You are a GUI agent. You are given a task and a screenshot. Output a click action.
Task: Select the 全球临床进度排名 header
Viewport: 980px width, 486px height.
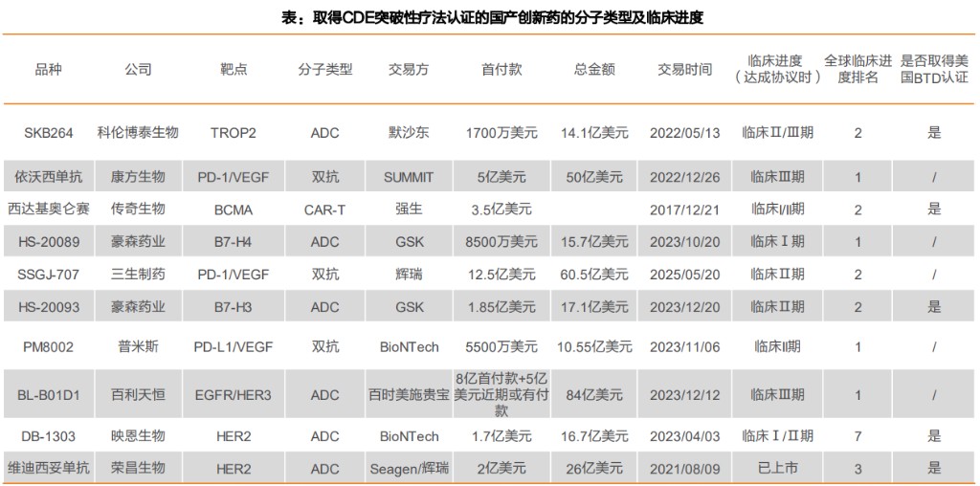coord(858,69)
